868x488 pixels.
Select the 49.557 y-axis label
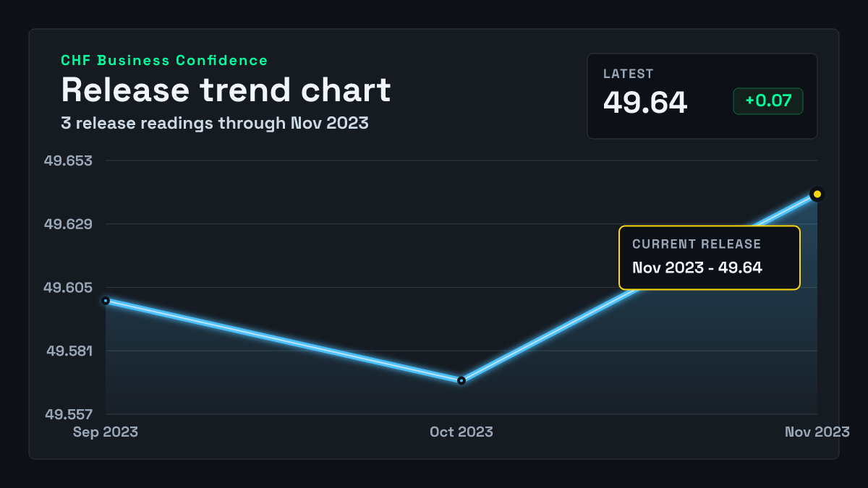pyautogui.click(x=69, y=415)
